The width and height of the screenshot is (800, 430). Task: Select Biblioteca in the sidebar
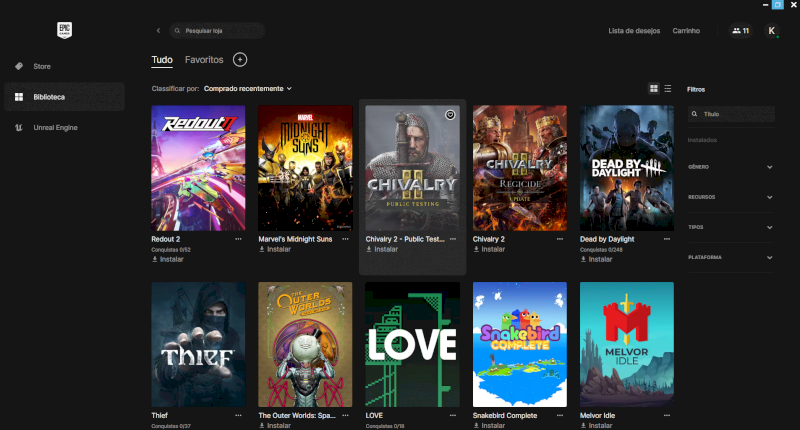click(64, 97)
